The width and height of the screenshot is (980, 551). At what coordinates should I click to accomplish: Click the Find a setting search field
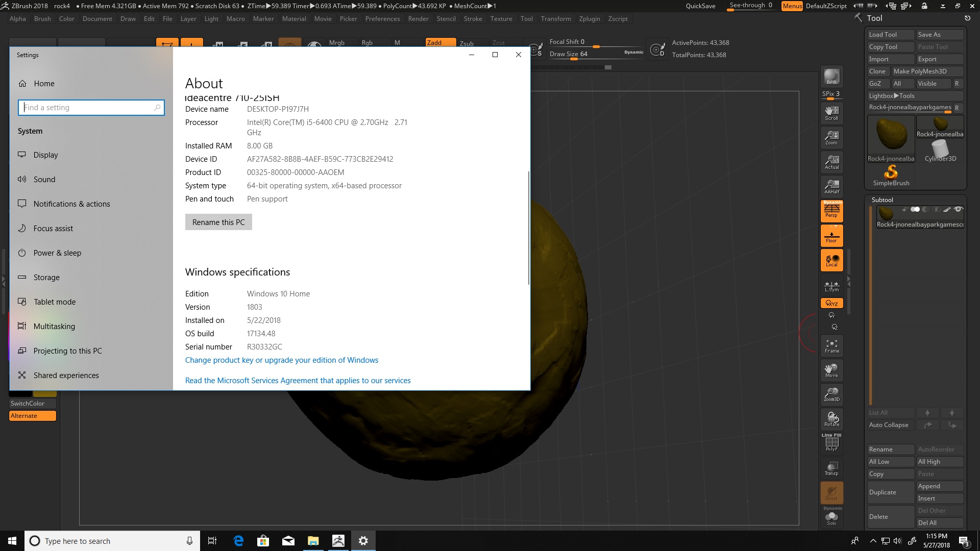(91, 108)
